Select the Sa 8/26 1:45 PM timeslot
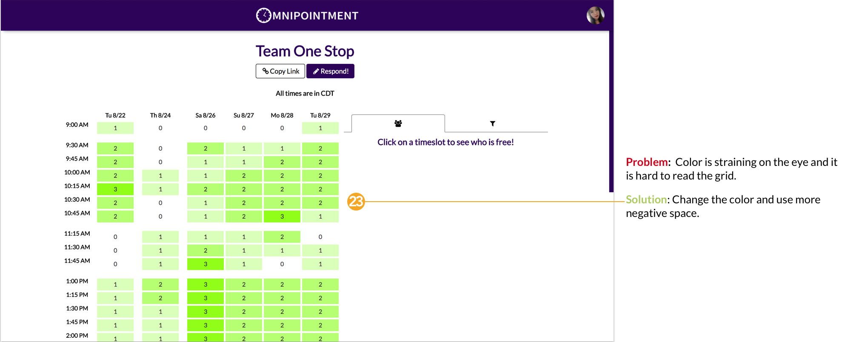Viewport: 868px width, 342px height. click(206, 325)
